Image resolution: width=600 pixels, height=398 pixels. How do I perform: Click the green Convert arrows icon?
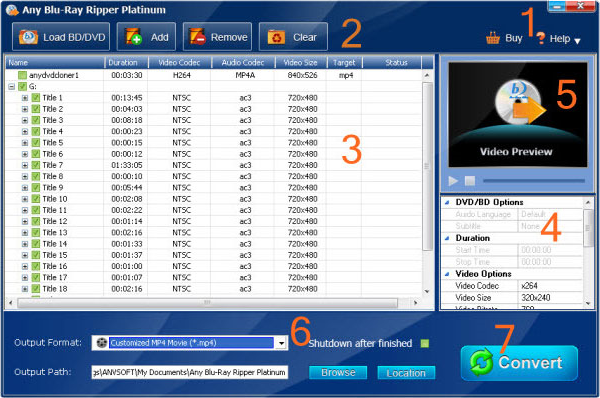pyautogui.click(x=481, y=362)
